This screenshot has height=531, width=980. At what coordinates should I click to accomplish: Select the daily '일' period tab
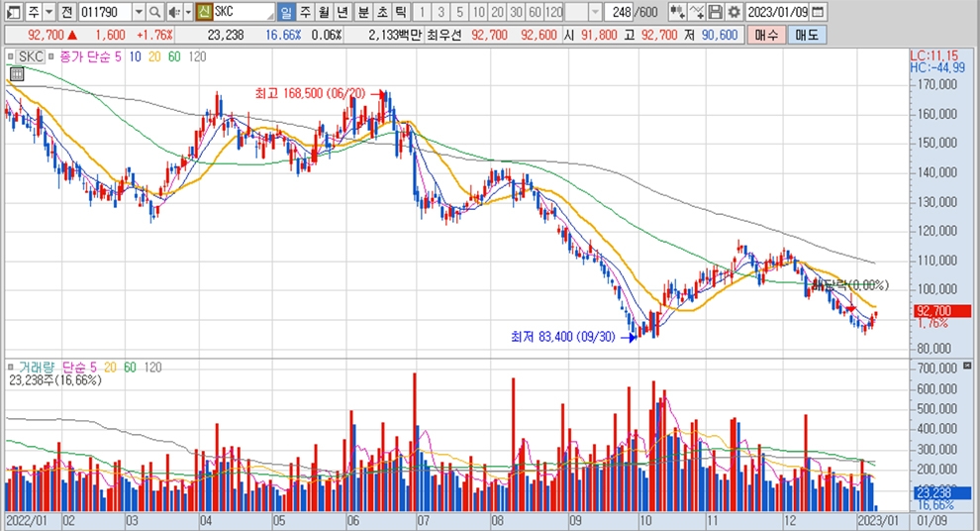(286, 11)
